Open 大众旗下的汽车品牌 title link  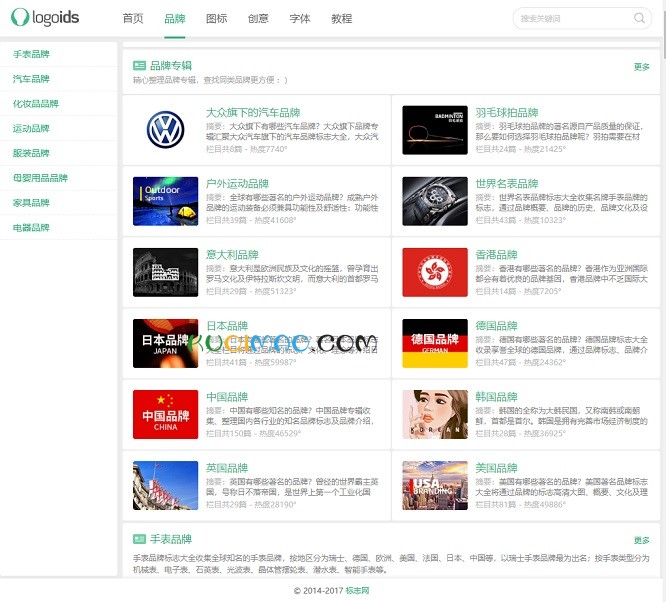tap(253, 113)
